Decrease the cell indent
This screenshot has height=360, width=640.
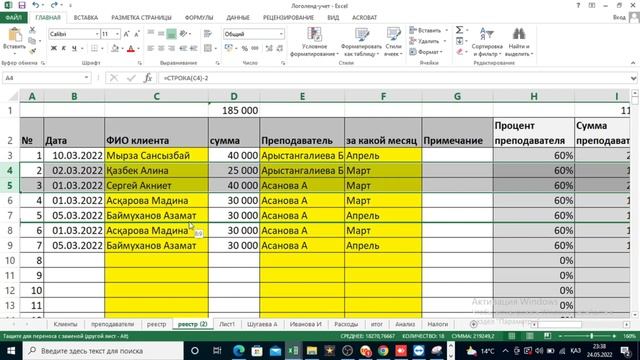click(183, 49)
